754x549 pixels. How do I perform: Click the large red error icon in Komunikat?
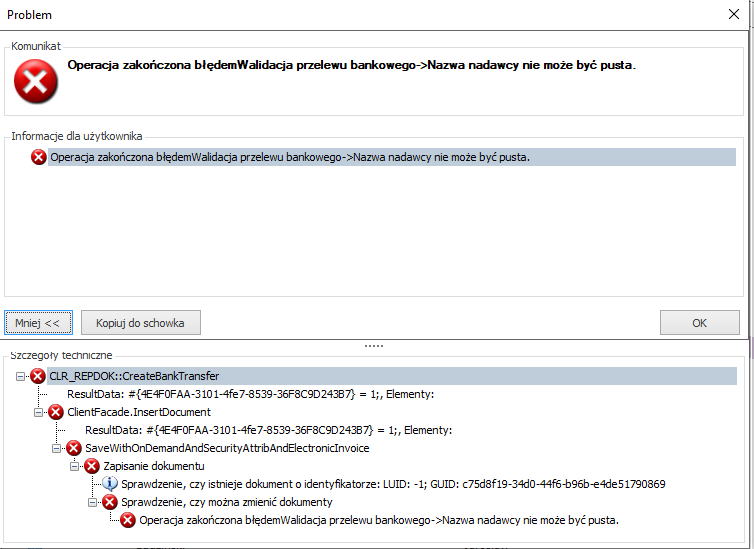tap(36, 81)
